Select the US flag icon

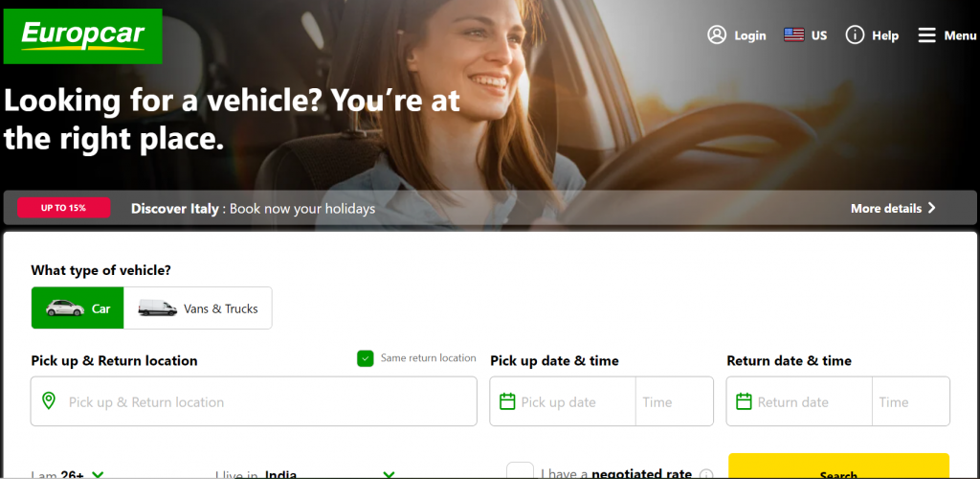pos(793,35)
